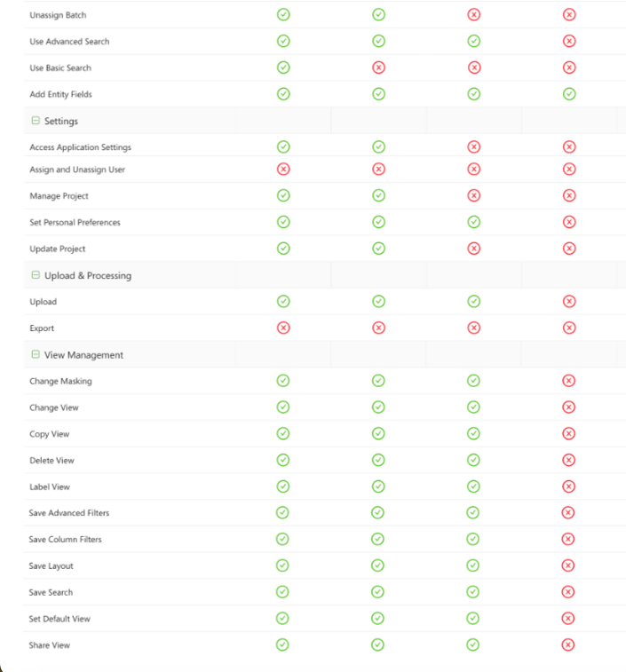Click the Save Advanced Filters permission label
This screenshot has width=626, height=672.
point(69,513)
